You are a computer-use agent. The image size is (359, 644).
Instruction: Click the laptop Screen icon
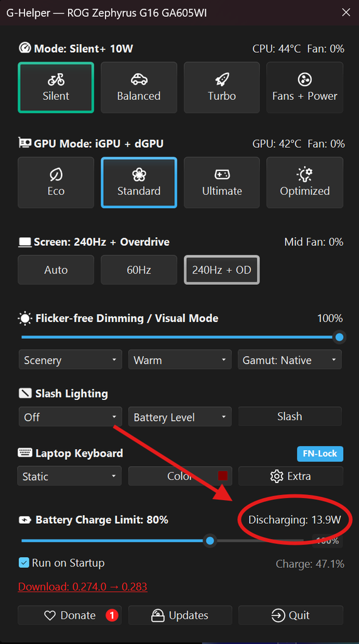[x=25, y=242]
